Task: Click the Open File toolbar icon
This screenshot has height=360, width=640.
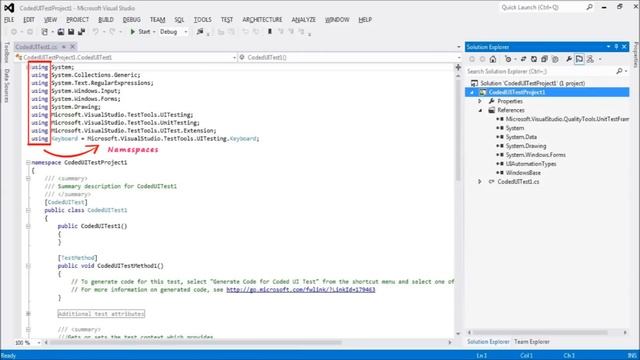Action: tap(60, 32)
